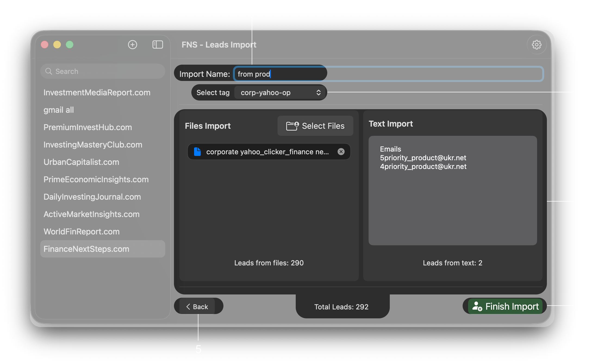This screenshot has width=592, height=364.
Task: Click the search magnifier icon
Action: 49,71
